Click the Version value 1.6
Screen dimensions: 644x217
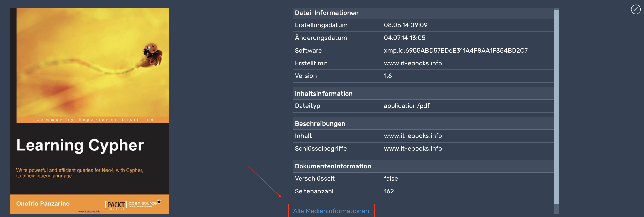tap(388, 76)
